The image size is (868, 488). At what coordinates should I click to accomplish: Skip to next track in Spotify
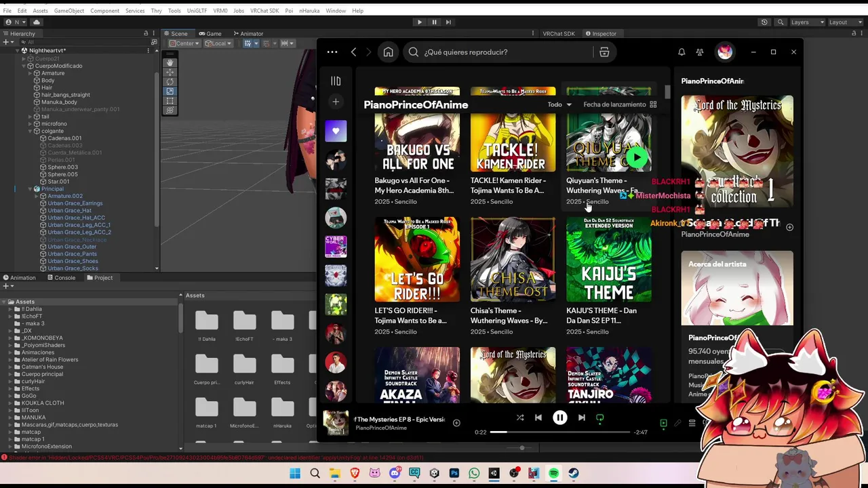click(x=581, y=418)
